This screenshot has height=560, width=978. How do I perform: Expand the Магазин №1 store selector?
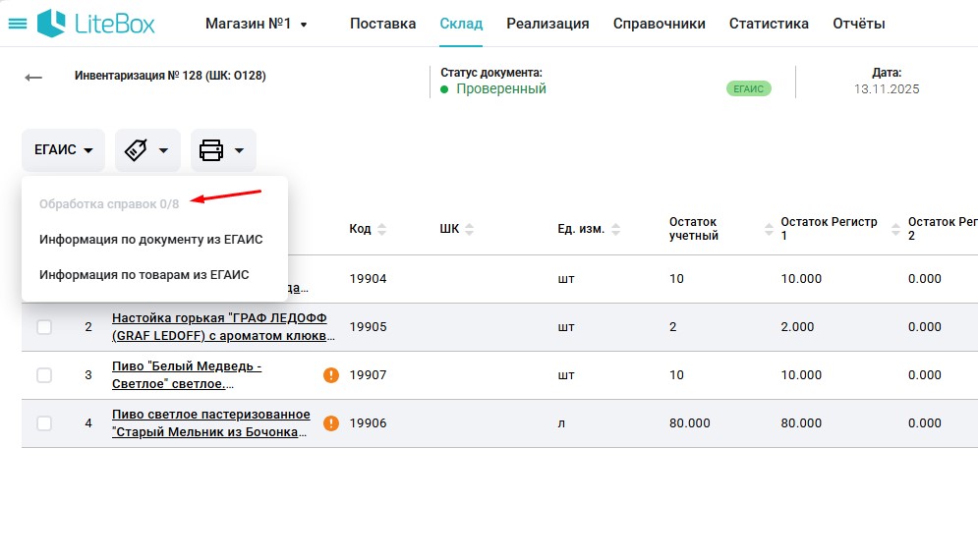click(256, 24)
